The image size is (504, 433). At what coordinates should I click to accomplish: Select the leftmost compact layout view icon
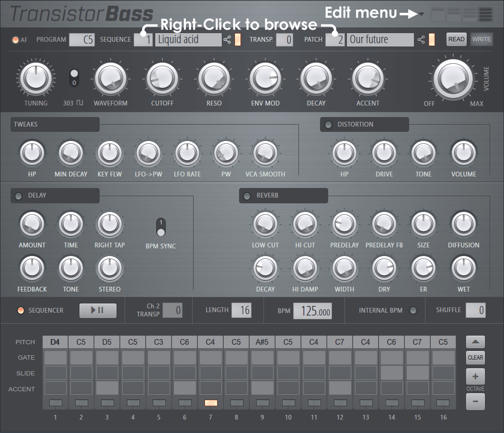(x=438, y=14)
